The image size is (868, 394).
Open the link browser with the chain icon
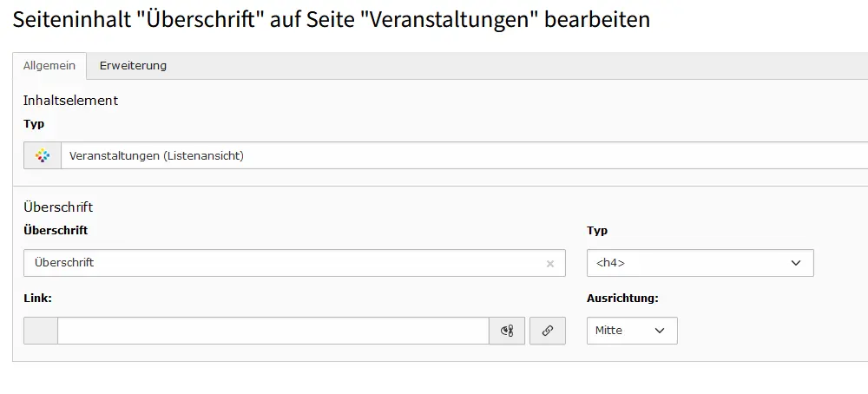click(548, 331)
